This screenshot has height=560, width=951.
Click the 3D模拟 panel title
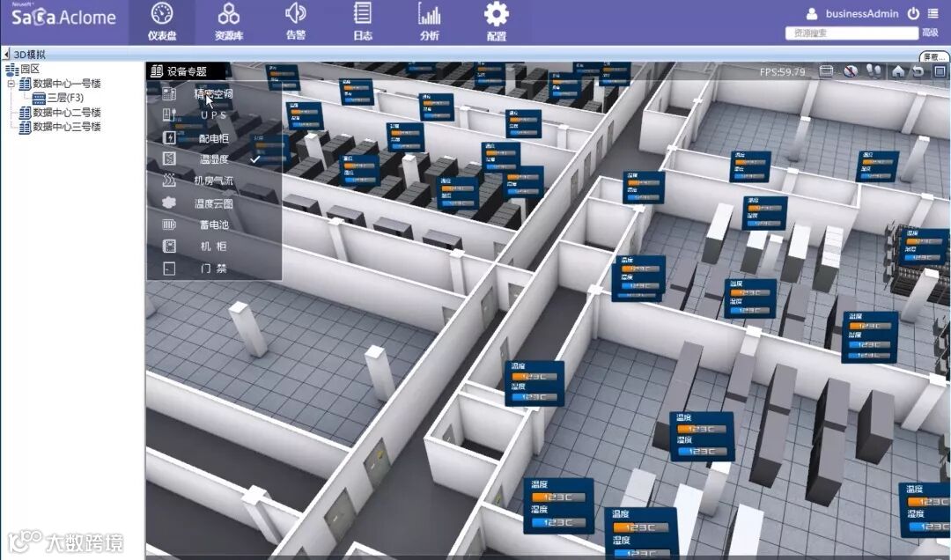(x=30, y=54)
